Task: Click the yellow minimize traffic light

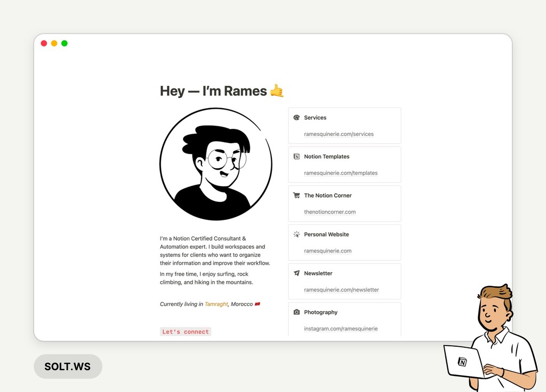Action: (54, 43)
